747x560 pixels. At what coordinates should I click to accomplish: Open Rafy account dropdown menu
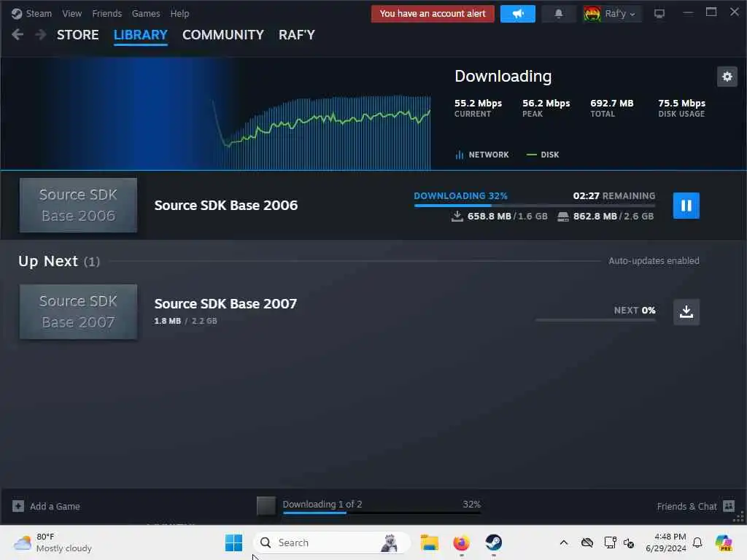(620, 14)
